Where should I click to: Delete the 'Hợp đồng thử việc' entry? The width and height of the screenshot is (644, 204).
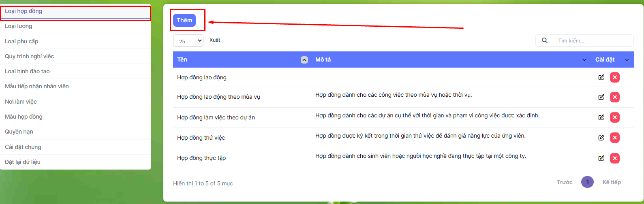pos(615,138)
